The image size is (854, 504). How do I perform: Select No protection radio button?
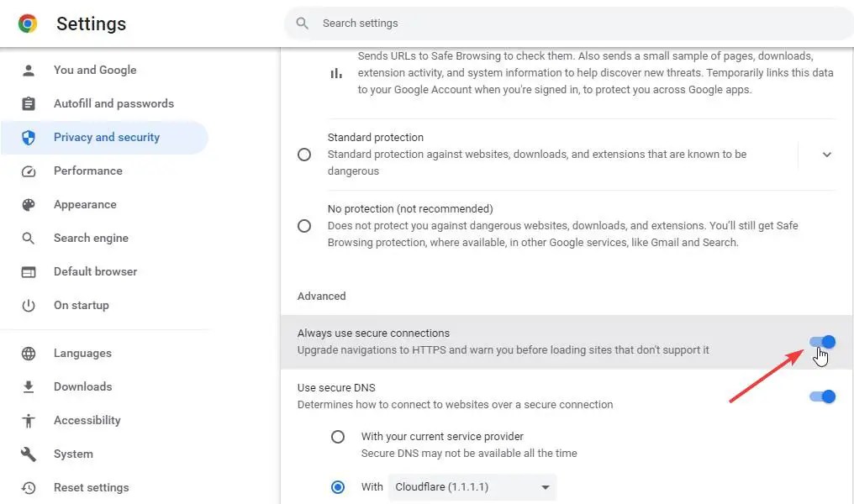pos(304,226)
